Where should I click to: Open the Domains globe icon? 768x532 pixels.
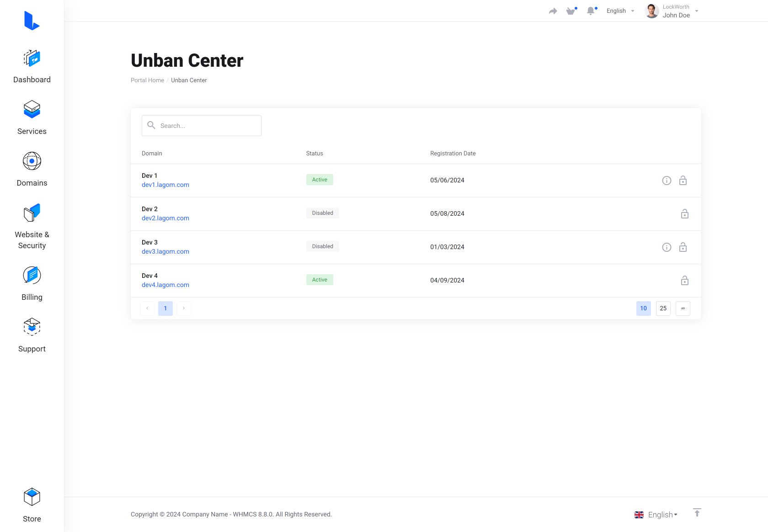click(x=32, y=161)
